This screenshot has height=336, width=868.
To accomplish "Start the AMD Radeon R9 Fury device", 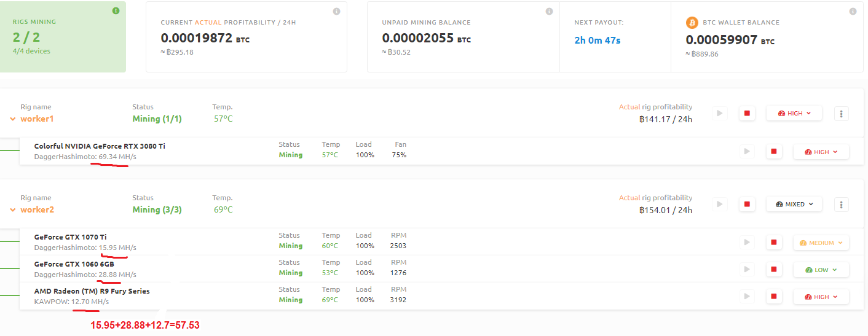I will click(747, 297).
